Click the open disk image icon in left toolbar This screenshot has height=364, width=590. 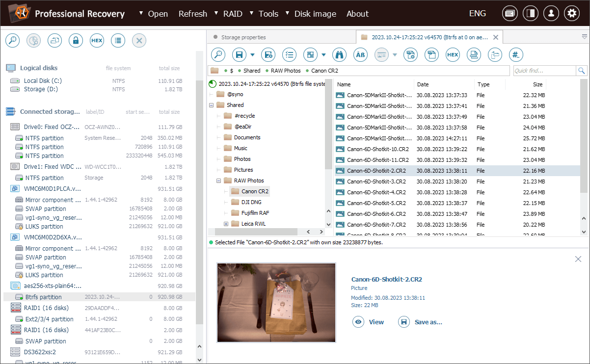54,41
